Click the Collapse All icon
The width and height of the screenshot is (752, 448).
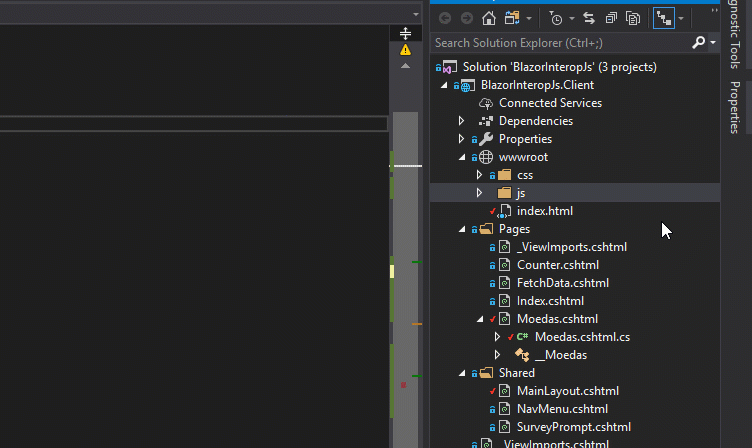tap(611, 19)
